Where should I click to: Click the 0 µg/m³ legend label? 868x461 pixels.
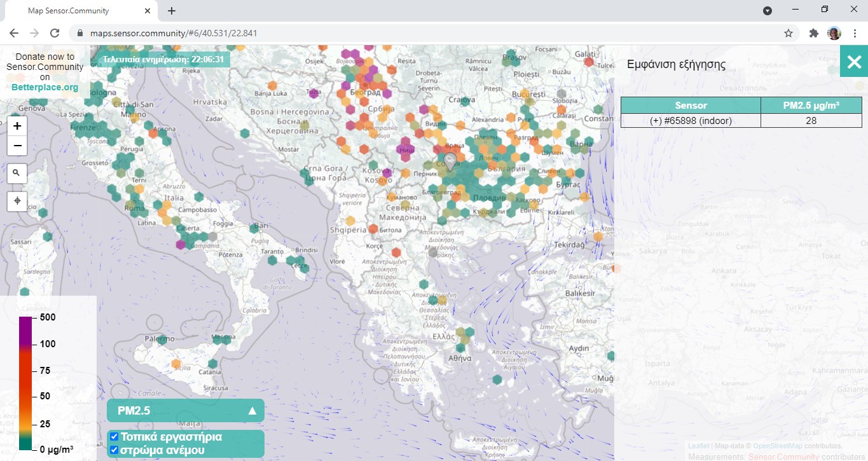tap(57, 449)
